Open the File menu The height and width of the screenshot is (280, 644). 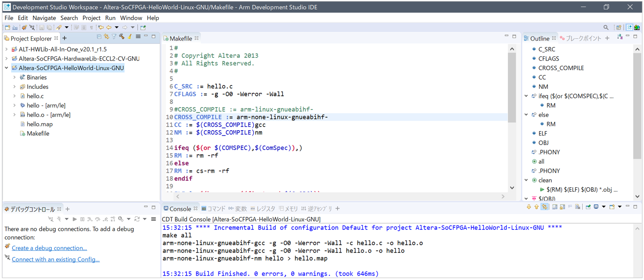(9, 18)
